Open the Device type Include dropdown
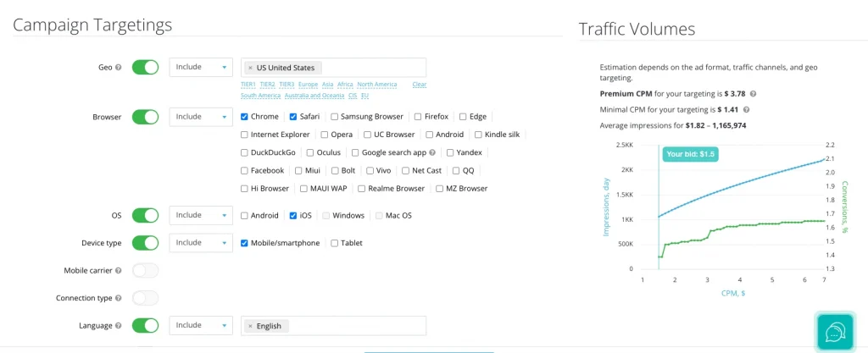 (201, 243)
